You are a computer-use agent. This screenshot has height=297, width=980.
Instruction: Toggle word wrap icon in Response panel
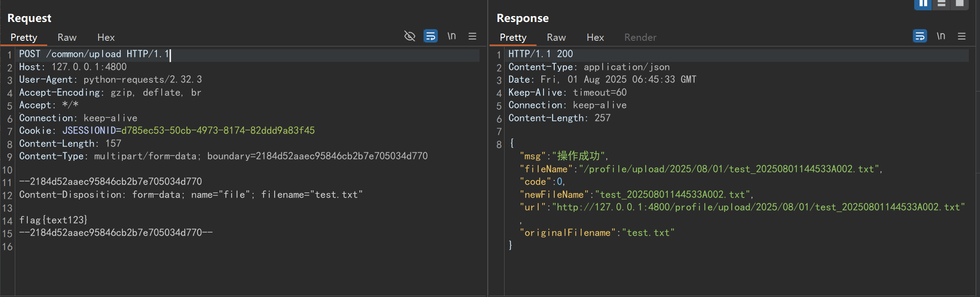[920, 36]
